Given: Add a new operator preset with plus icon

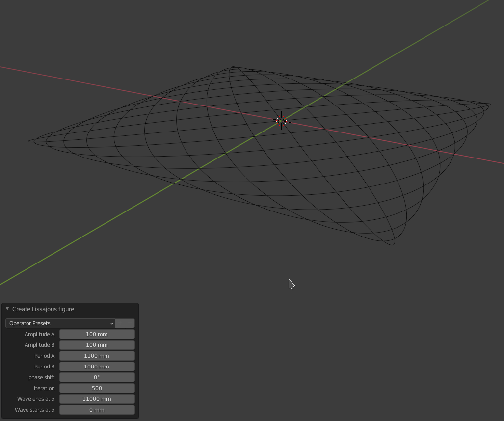Looking at the screenshot, I should pyautogui.click(x=120, y=323).
